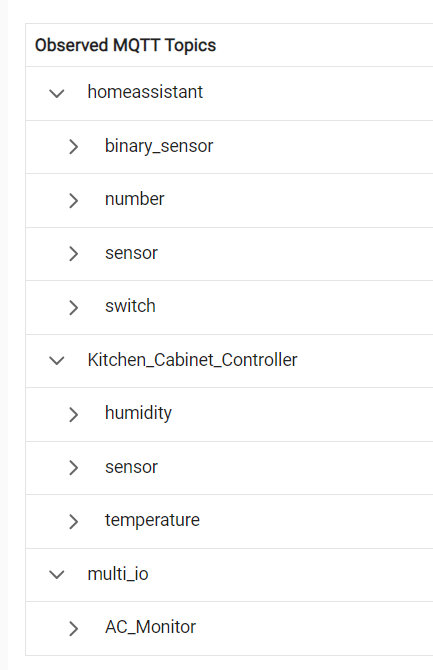The height and width of the screenshot is (670, 433).
Task: Expand the switch topic chevron
Action: [74, 308]
